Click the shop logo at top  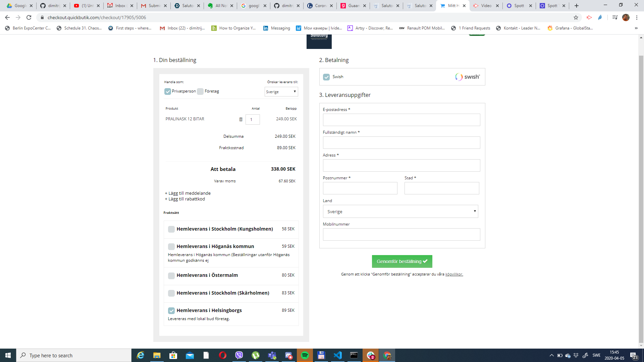click(x=319, y=41)
